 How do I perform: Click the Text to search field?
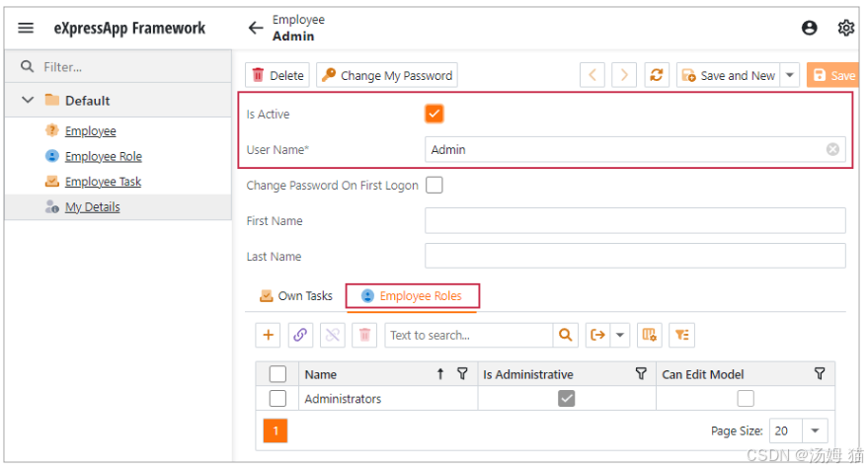[469, 335]
